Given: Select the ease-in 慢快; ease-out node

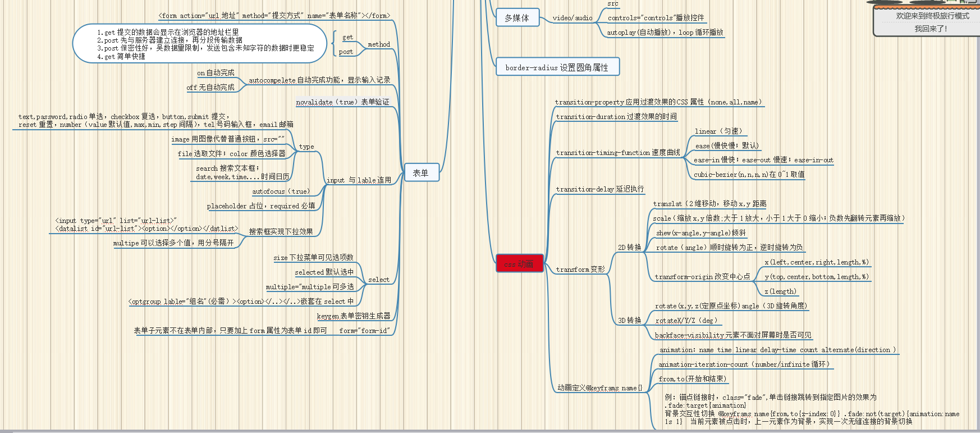Looking at the screenshot, I should click(x=763, y=160).
